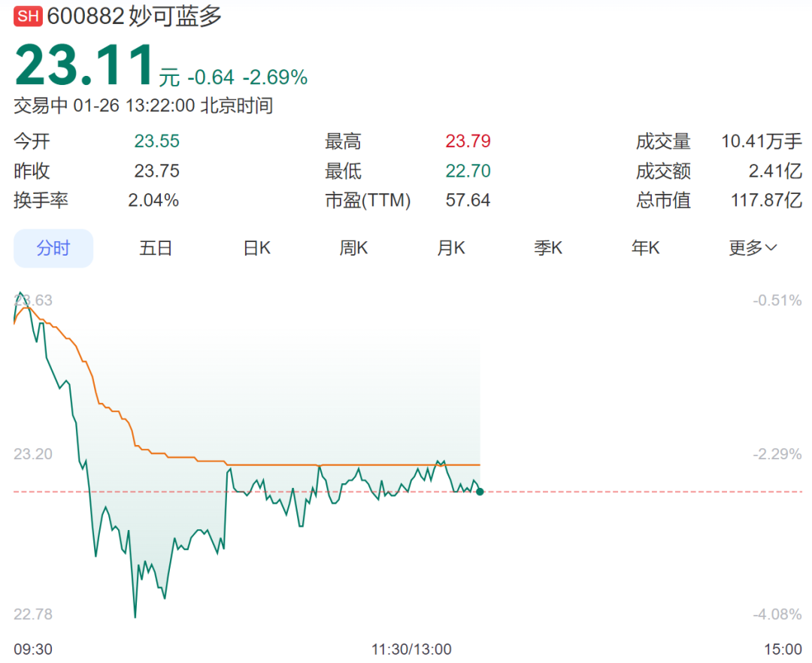Click the 换手率 value 2.04%

[x=154, y=201]
